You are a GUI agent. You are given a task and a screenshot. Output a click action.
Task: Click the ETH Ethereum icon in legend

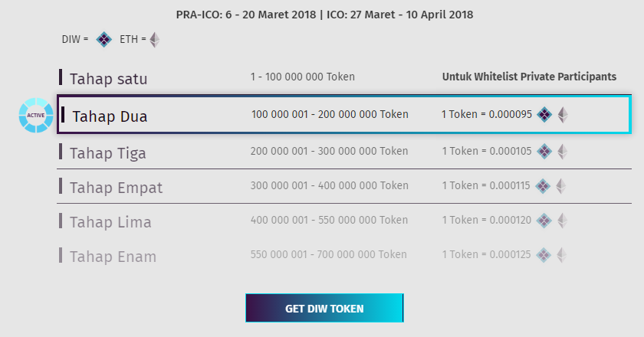pos(154,40)
